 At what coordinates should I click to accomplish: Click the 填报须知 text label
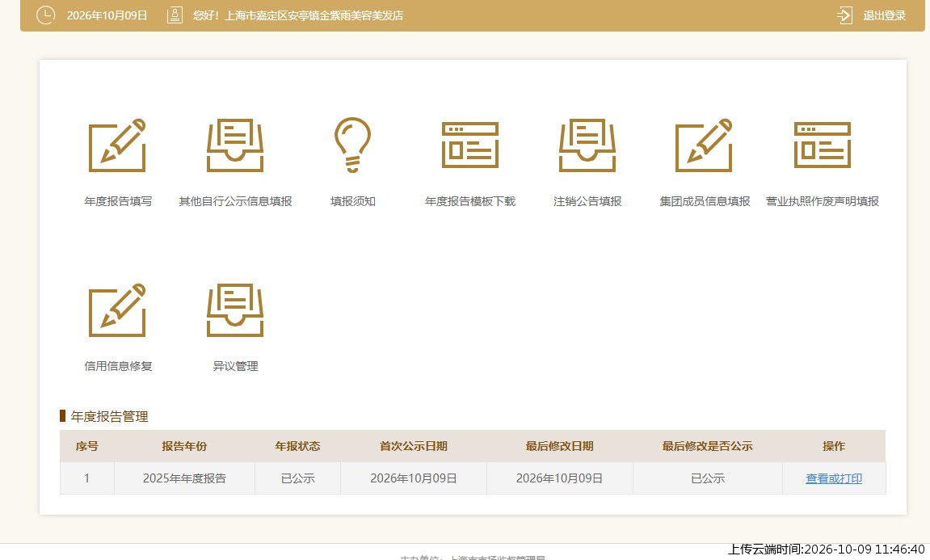353,201
